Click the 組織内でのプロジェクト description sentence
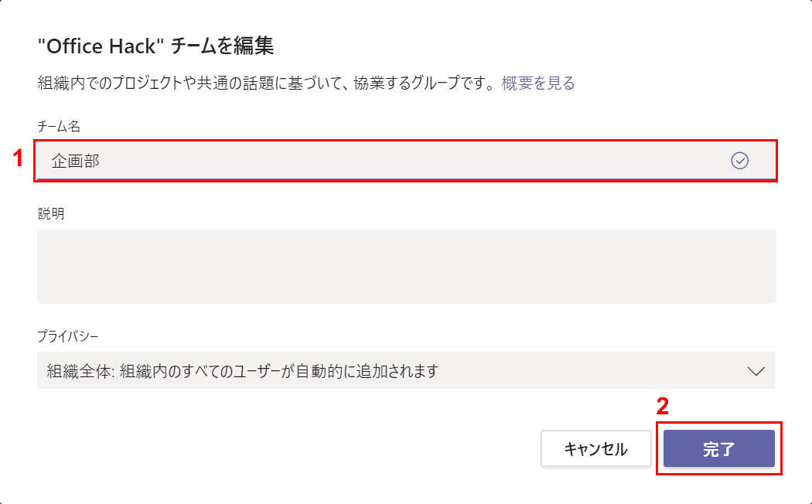 [269, 83]
